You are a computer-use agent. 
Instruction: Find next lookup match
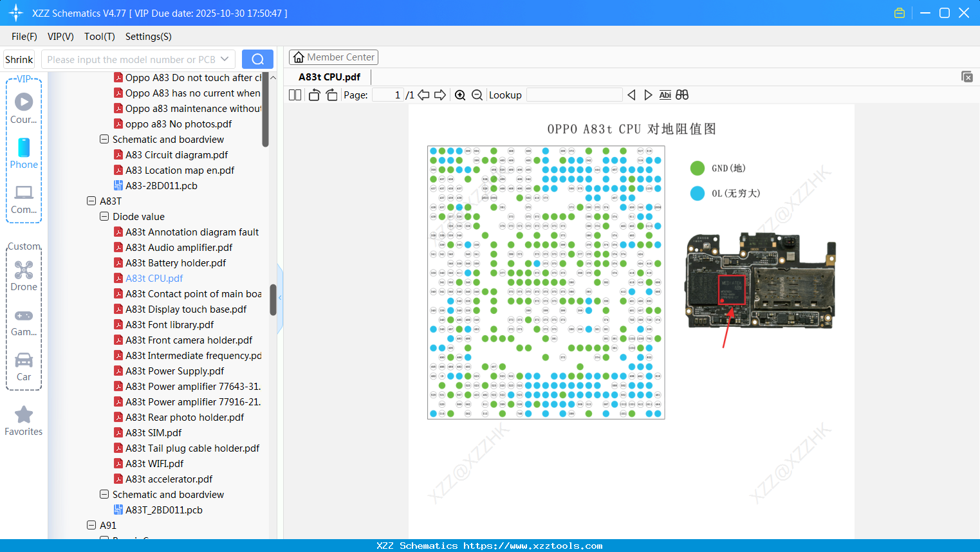tap(648, 95)
